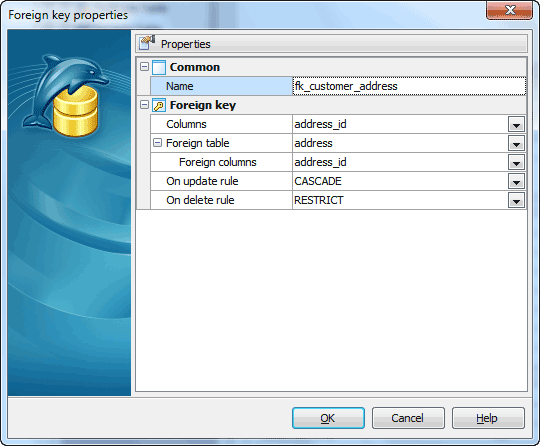Click the MySQL dolphin database logo
Viewport: 540px width, 446px height.
click(x=66, y=95)
